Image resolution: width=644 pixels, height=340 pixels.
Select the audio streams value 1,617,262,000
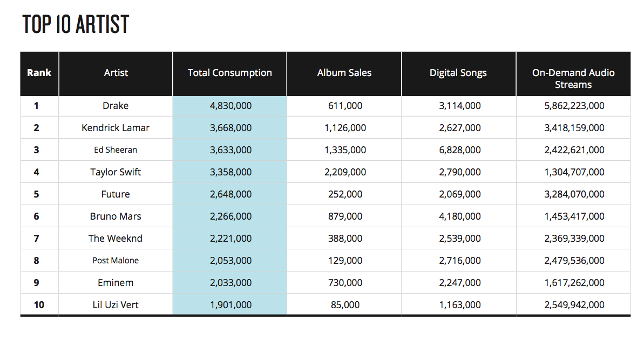click(x=574, y=283)
